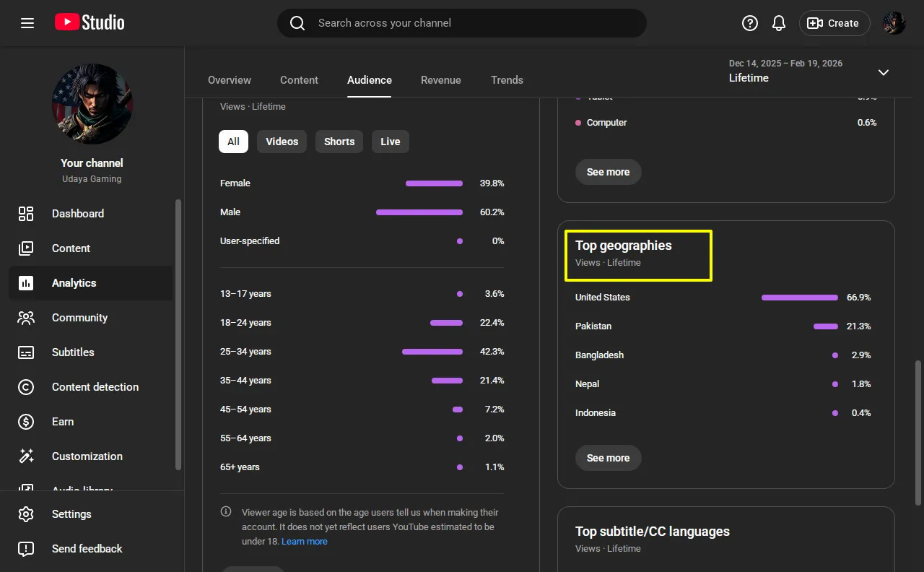Open Dashboard from the sidebar
Viewport: 924px width, 572px height.
[90, 214]
